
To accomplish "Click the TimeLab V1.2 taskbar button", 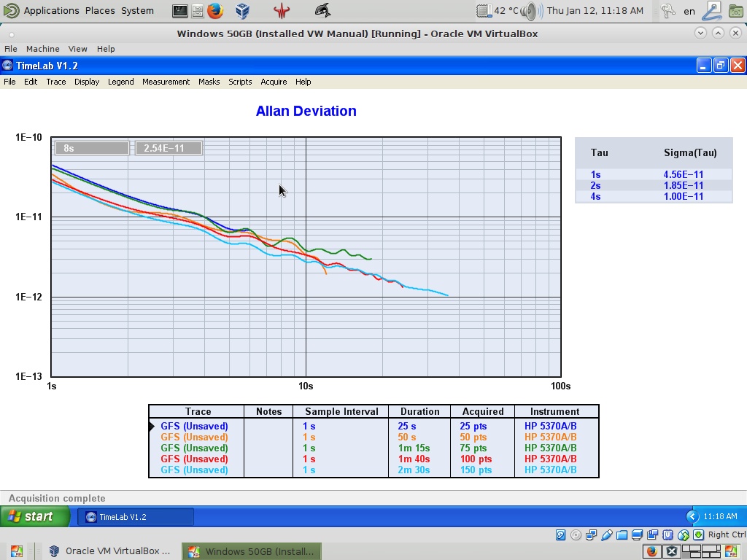I will point(135,517).
